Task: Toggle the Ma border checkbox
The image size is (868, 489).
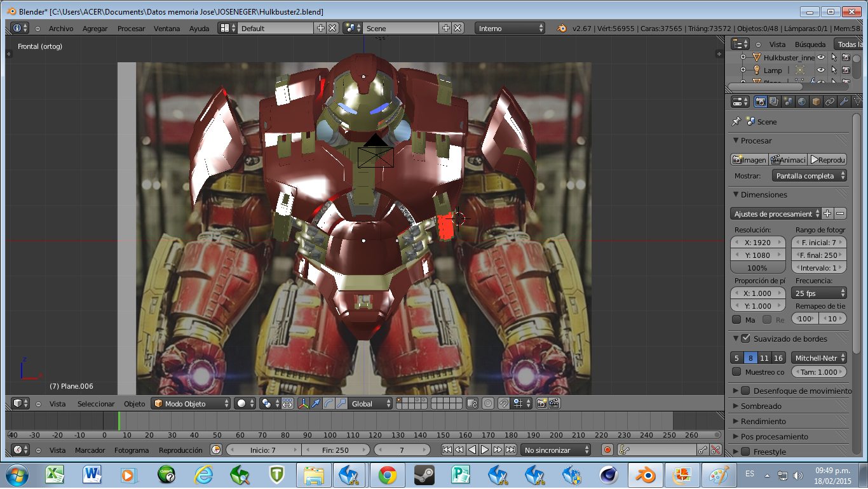Action: point(736,319)
